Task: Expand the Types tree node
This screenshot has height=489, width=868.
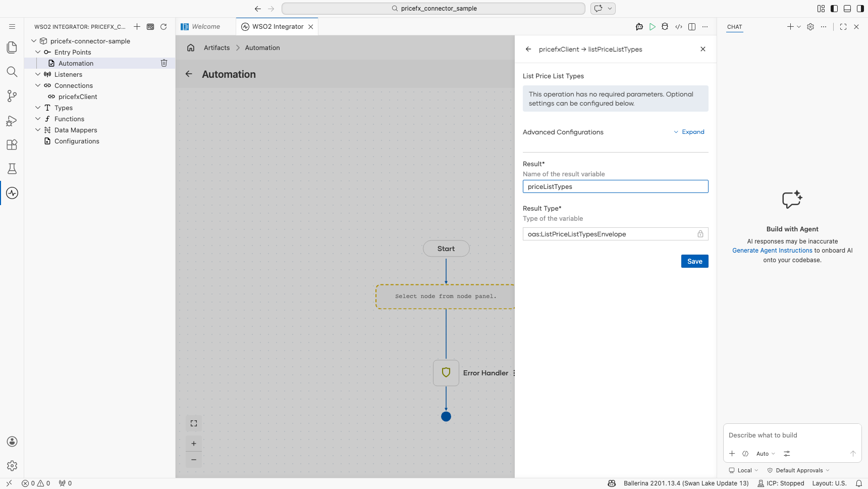Action: (x=38, y=108)
